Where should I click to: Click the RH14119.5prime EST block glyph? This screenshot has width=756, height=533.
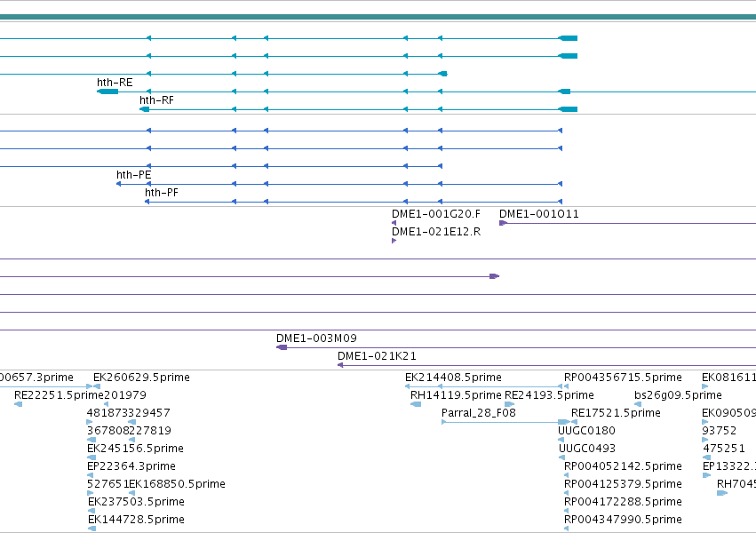click(x=416, y=404)
